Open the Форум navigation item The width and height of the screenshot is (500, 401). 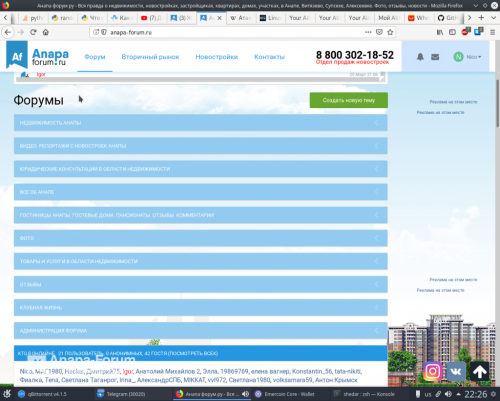pos(95,57)
